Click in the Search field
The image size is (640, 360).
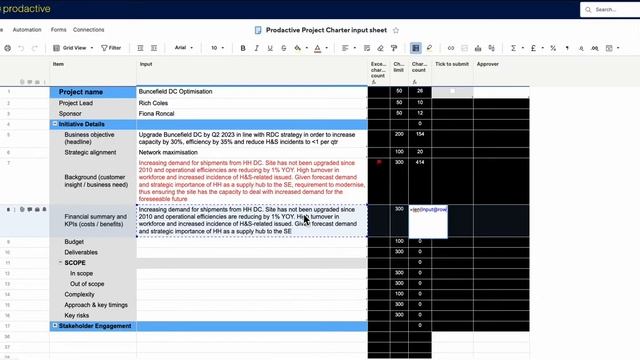612,9
